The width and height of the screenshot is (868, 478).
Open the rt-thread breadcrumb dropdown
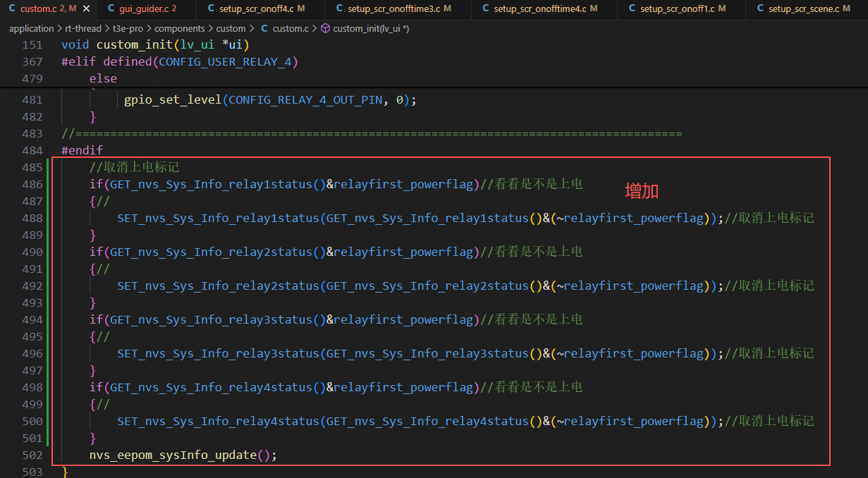coord(83,29)
